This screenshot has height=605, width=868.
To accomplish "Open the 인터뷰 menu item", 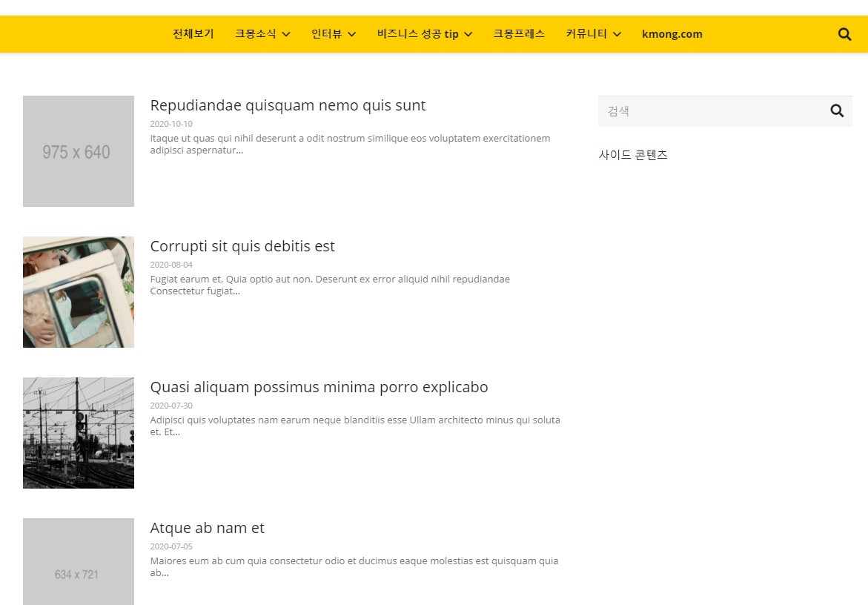I will [327, 34].
